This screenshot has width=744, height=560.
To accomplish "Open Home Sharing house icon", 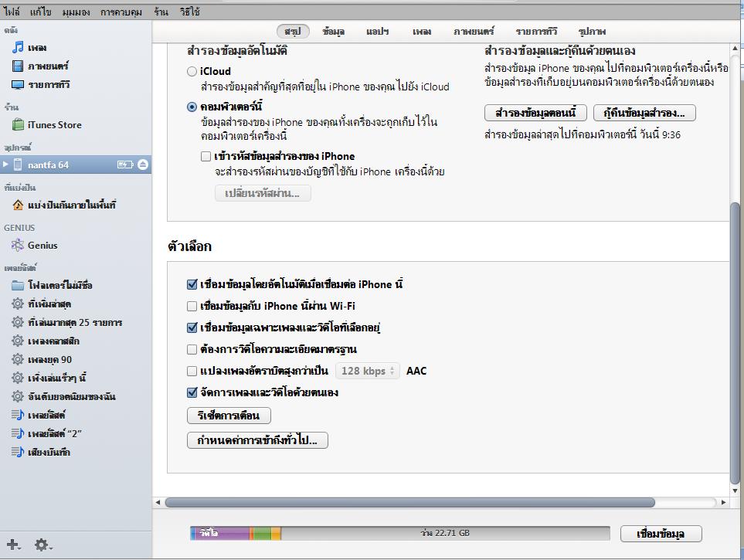I will coord(18,205).
